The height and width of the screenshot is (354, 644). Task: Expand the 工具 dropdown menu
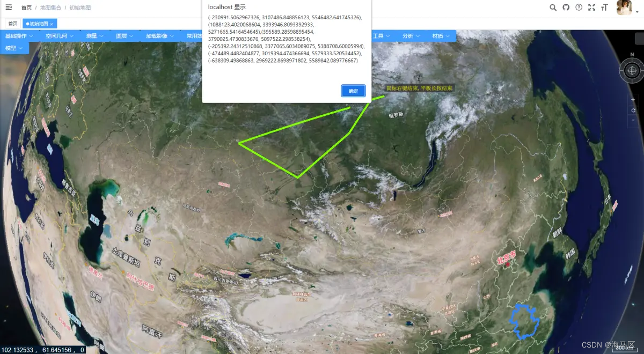382,36
